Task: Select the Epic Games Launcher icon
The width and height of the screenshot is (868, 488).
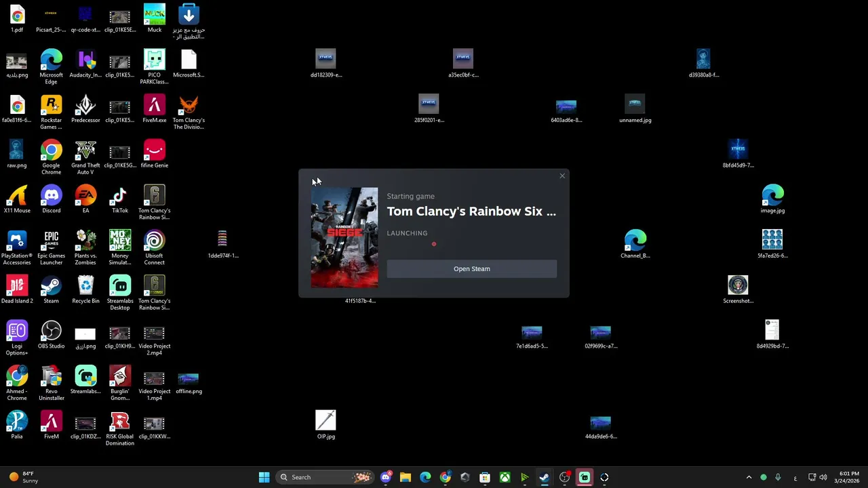Action: coord(51,248)
